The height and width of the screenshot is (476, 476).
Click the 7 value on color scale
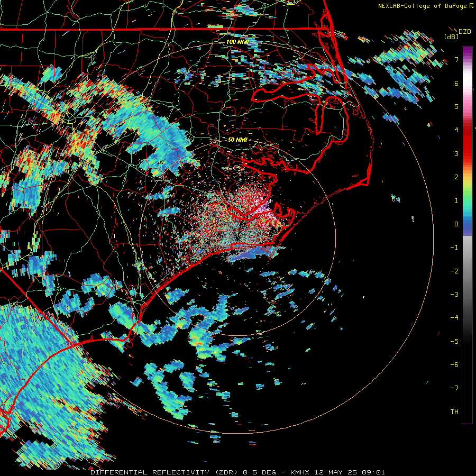click(x=456, y=59)
